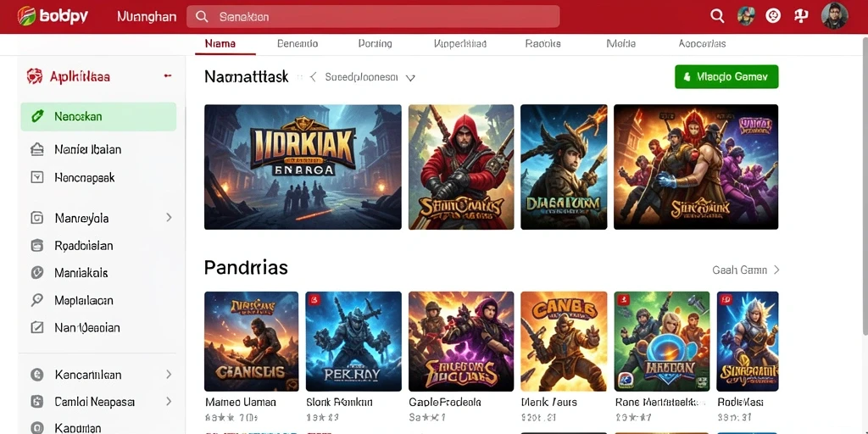Click the Nanreyola sidebar icon
The height and width of the screenshot is (434, 868).
pos(37,218)
